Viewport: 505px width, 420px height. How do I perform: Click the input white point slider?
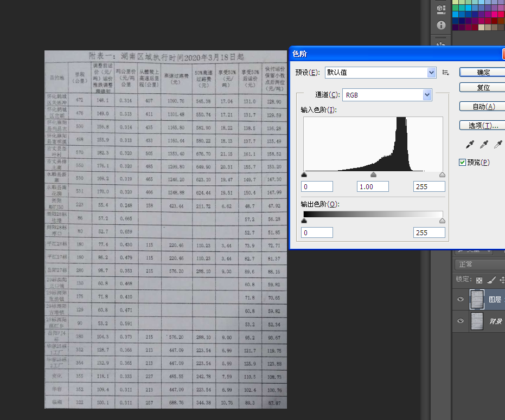click(442, 175)
